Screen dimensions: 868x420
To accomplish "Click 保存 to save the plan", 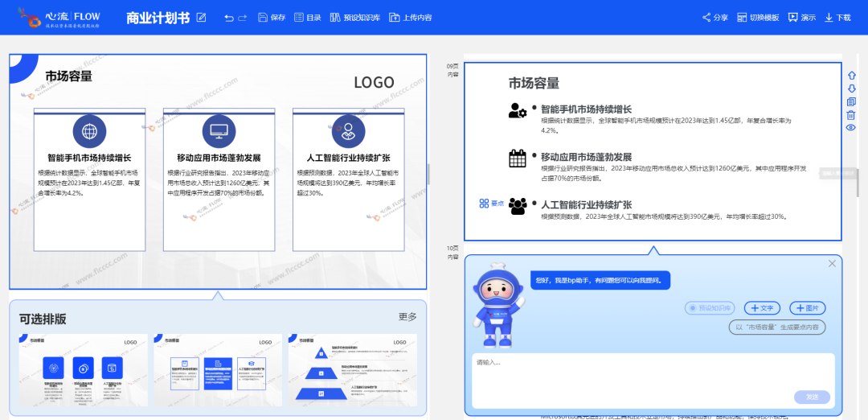I will 272,18.
